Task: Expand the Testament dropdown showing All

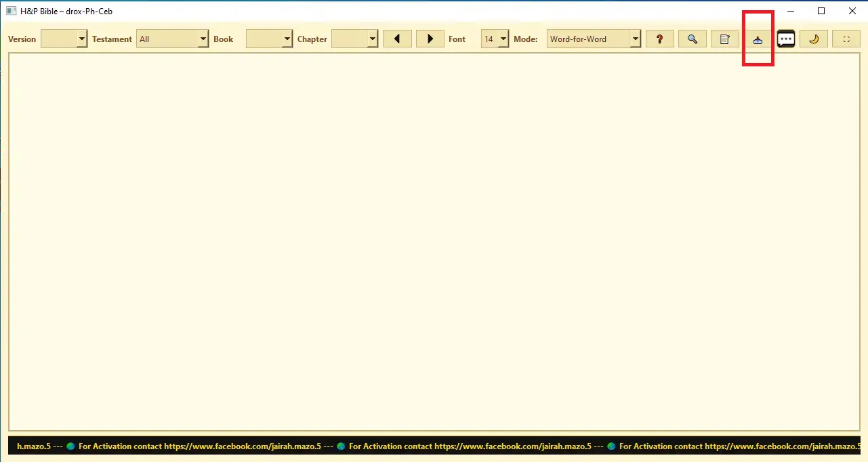Action: 173,39
